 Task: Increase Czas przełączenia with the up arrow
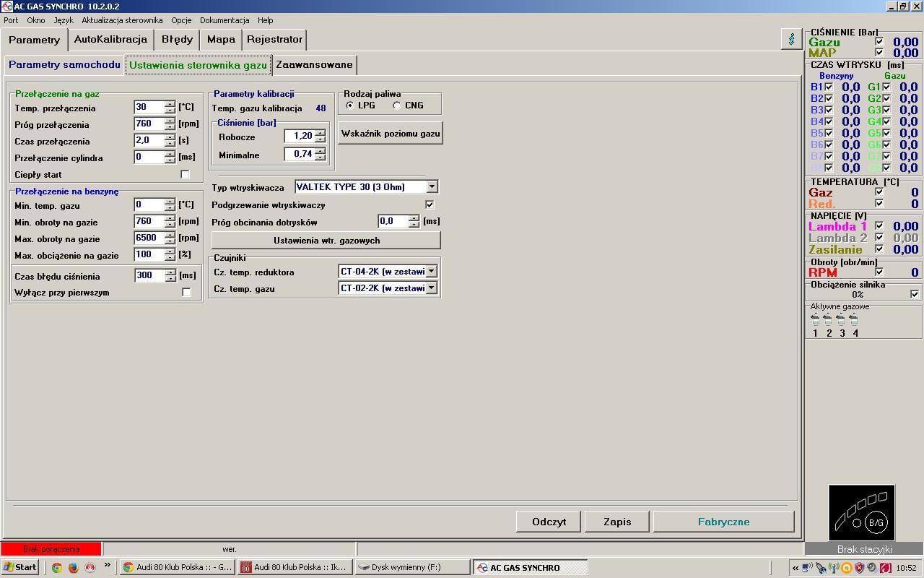tap(170, 137)
